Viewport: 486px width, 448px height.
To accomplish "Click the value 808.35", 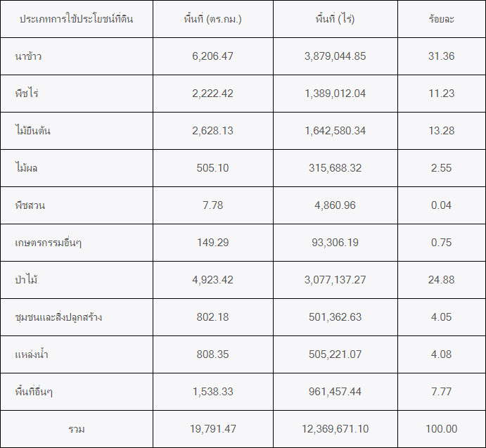I will pyautogui.click(x=212, y=354).
